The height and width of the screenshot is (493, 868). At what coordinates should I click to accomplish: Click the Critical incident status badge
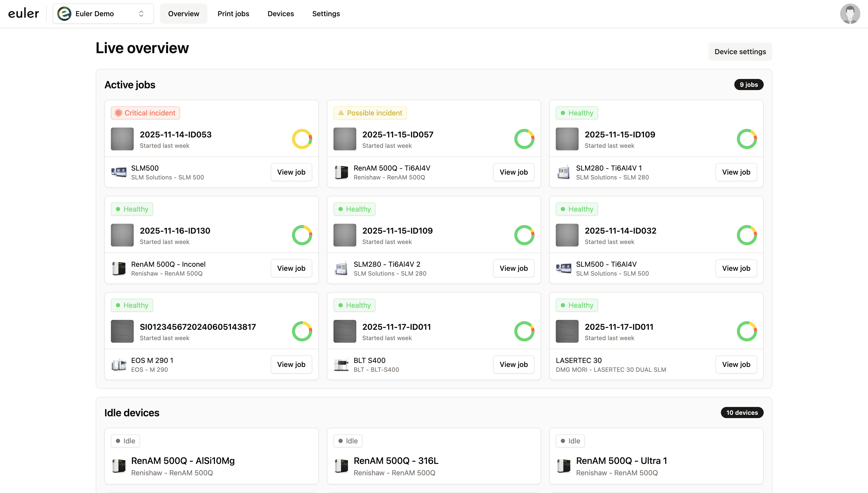tap(145, 113)
